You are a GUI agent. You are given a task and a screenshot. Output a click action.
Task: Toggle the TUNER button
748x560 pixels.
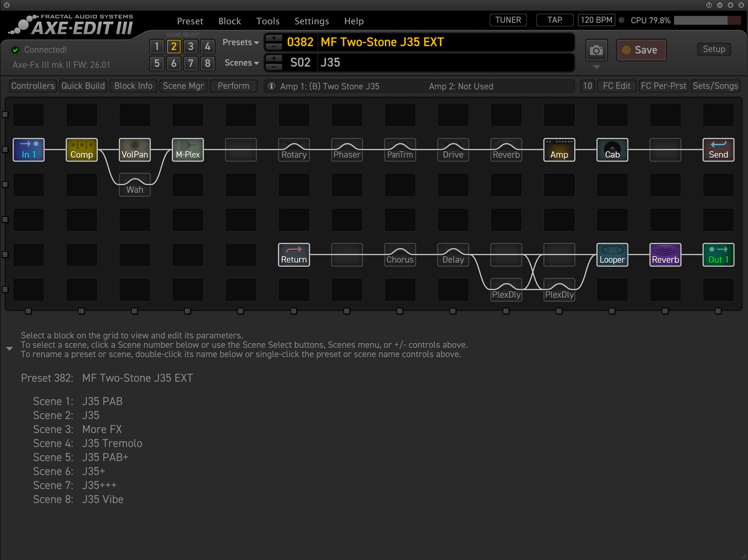click(508, 20)
